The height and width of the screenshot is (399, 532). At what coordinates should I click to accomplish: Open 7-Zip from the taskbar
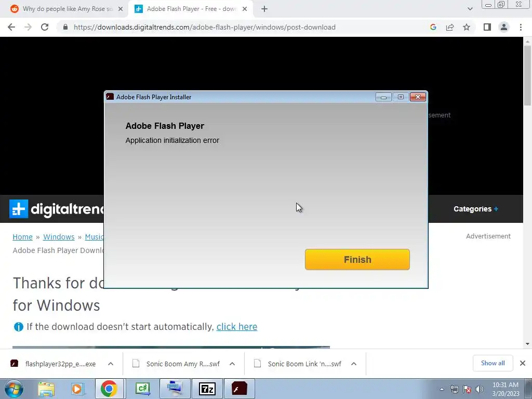pyautogui.click(x=207, y=389)
